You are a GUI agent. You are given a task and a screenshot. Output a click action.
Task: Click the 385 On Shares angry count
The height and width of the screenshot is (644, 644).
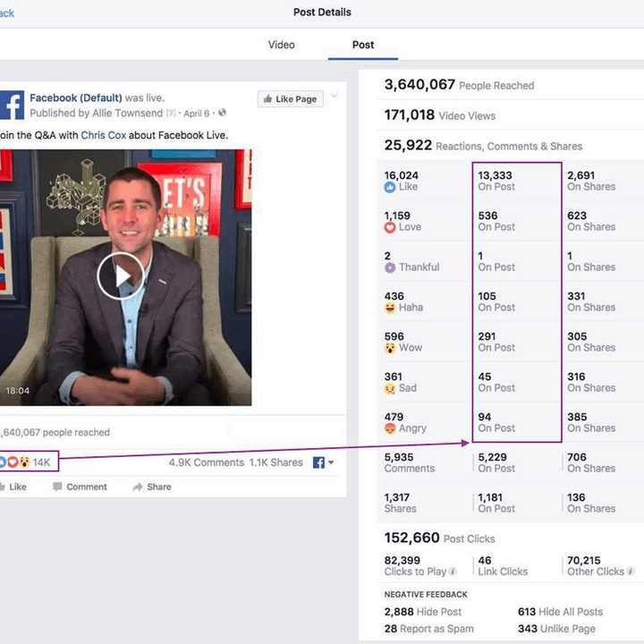591,422
